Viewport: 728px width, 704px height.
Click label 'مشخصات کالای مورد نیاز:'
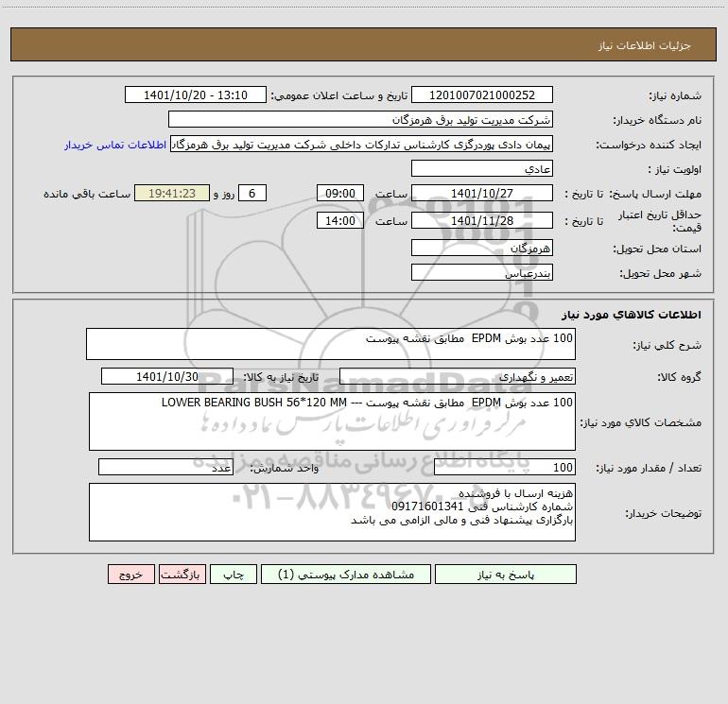point(641,422)
